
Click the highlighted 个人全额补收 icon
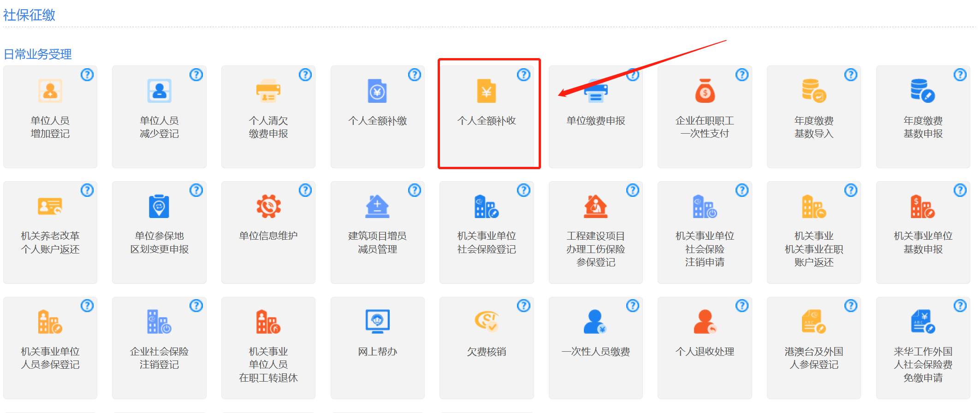pyautogui.click(x=486, y=91)
